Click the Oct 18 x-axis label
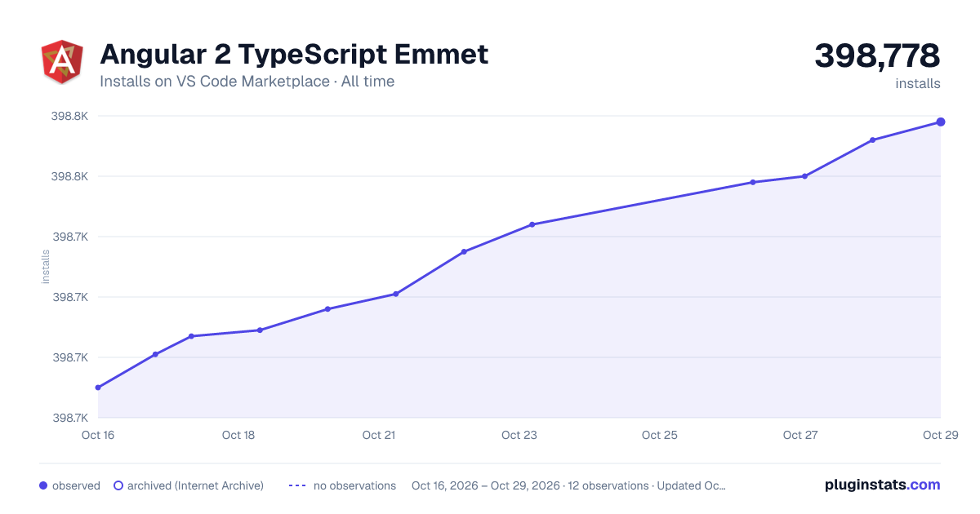The width and height of the screenshot is (980, 514). pos(238,435)
